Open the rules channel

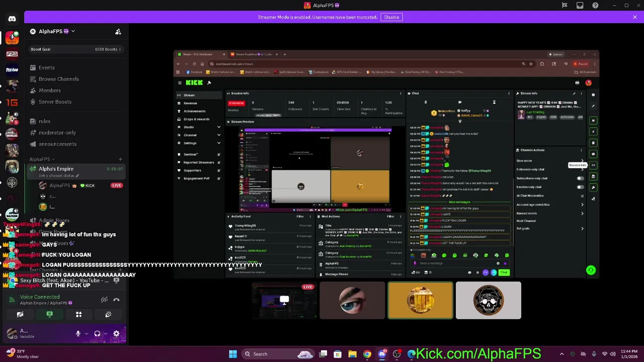[75, 121]
